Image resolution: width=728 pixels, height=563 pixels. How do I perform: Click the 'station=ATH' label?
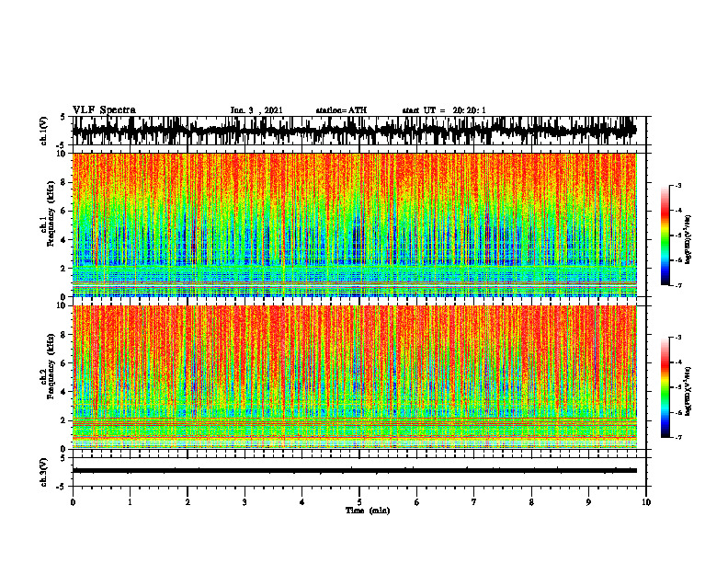[341, 110]
